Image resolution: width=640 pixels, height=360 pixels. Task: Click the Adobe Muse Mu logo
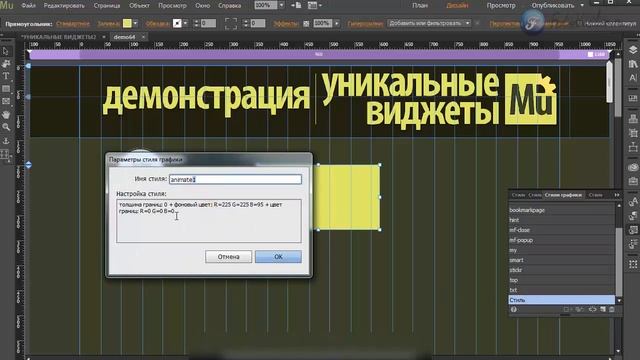(7, 5)
